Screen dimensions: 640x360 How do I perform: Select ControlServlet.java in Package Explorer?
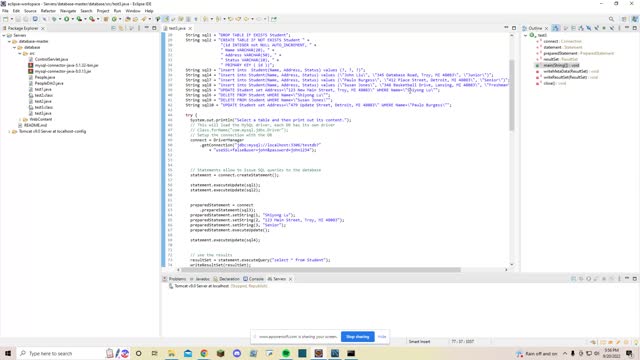48,59
